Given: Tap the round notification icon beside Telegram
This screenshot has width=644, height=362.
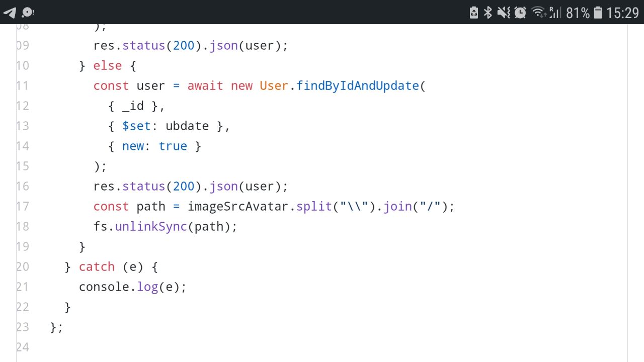Looking at the screenshot, I should (x=28, y=13).
